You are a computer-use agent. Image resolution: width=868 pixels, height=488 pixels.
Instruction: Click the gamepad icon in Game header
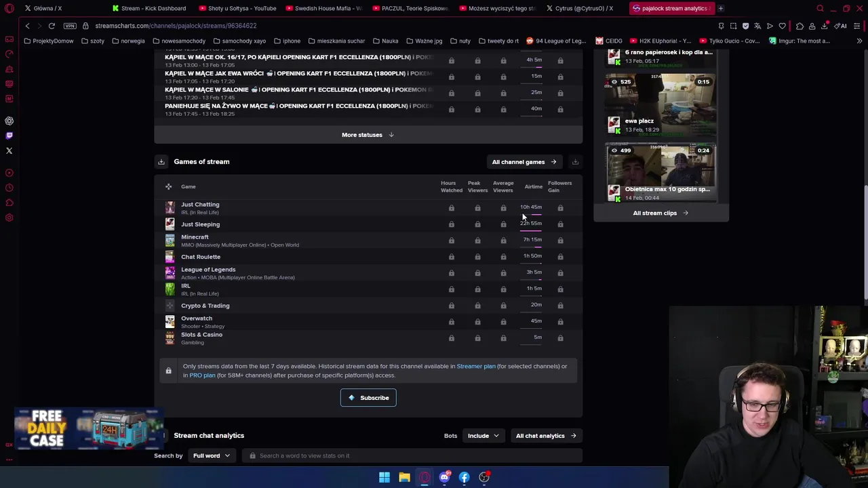169,186
